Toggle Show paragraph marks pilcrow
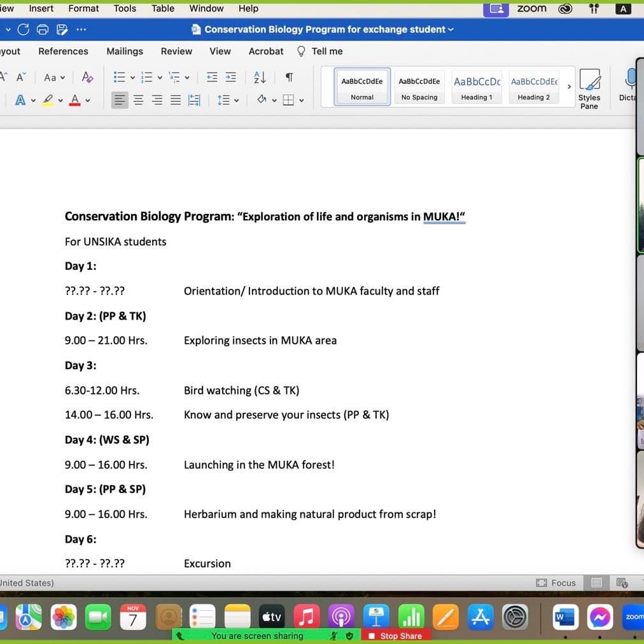The width and height of the screenshot is (644, 644). [289, 78]
